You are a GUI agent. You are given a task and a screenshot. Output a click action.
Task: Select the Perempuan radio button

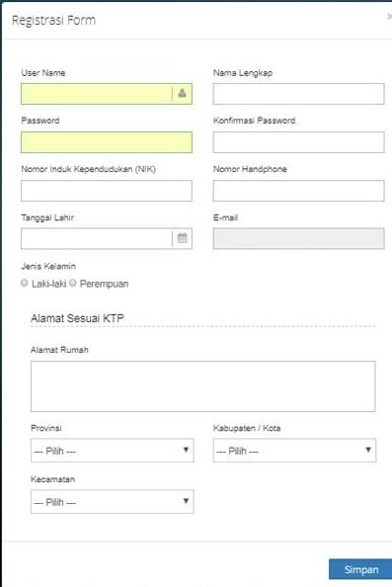coord(73,283)
